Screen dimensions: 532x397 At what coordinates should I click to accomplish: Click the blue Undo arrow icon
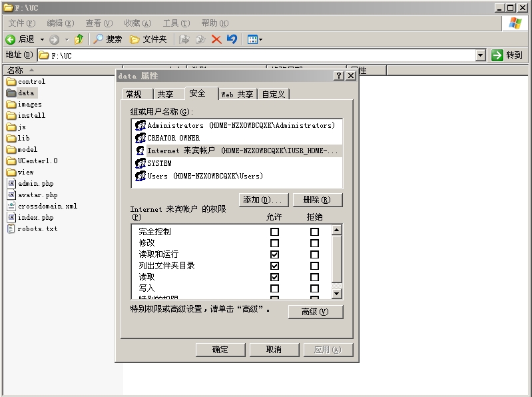[232, 39]
